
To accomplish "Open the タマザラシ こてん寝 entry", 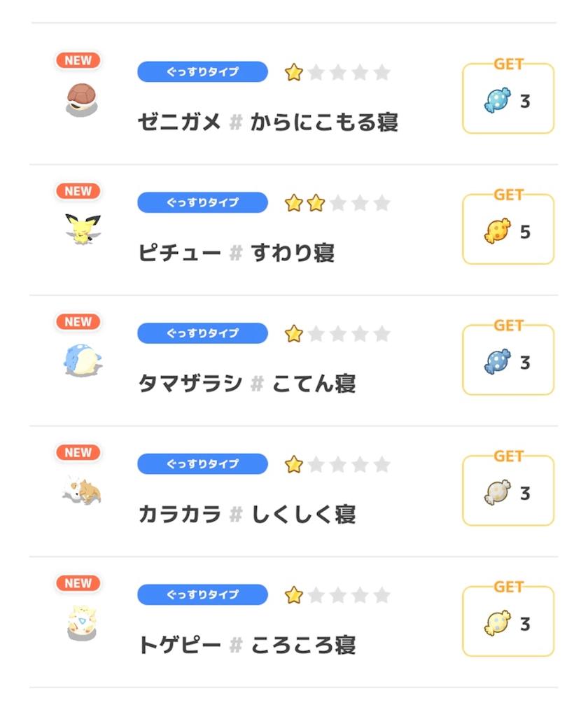I will tap(246, 384).
